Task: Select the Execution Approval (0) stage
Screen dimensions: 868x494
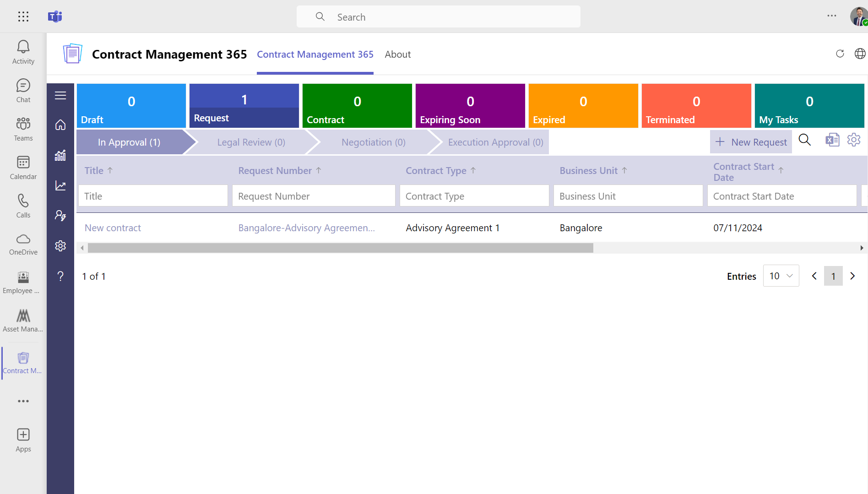Action: tap(495, 142)
